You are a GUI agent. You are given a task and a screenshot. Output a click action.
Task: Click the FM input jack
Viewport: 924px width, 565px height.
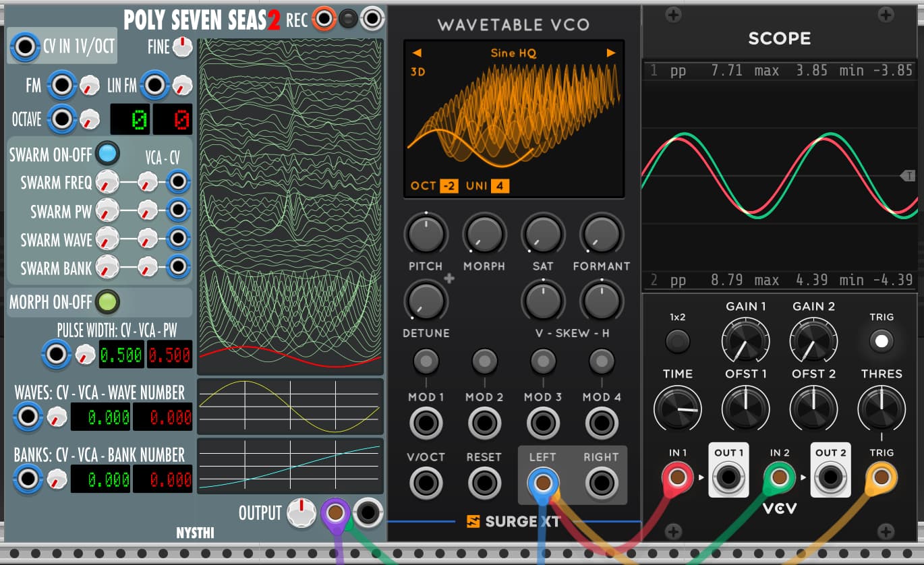click(61, 85)
